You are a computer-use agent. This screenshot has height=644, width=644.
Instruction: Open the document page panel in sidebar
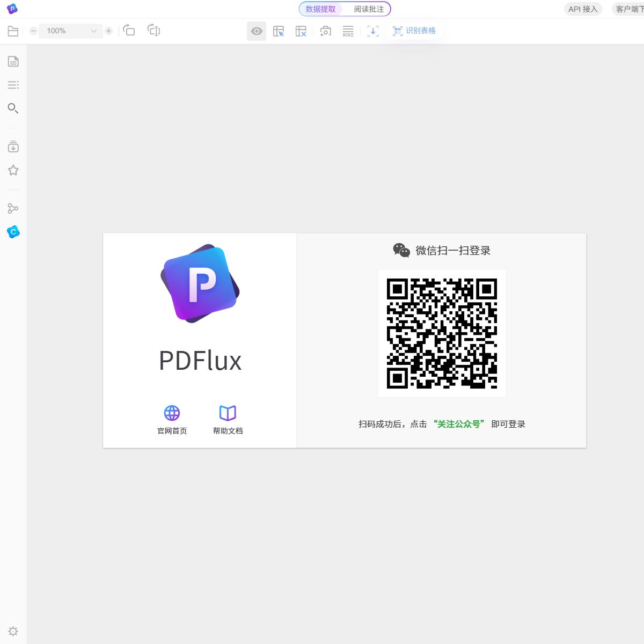coord(13,61)
